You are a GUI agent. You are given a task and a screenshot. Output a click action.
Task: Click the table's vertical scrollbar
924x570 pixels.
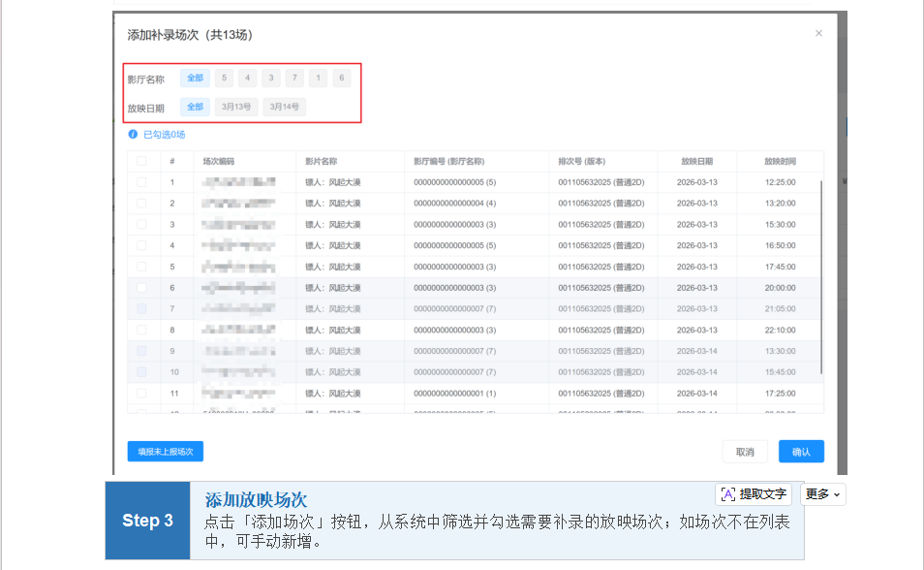tap(821, 276)
